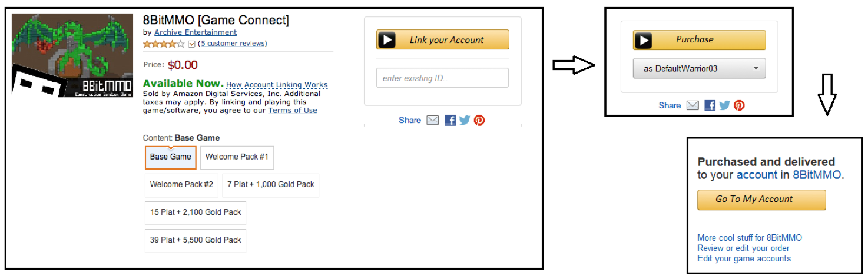
Task: Click the 8BitMMO game thumbnail image
Action: (x=73, y=55)
